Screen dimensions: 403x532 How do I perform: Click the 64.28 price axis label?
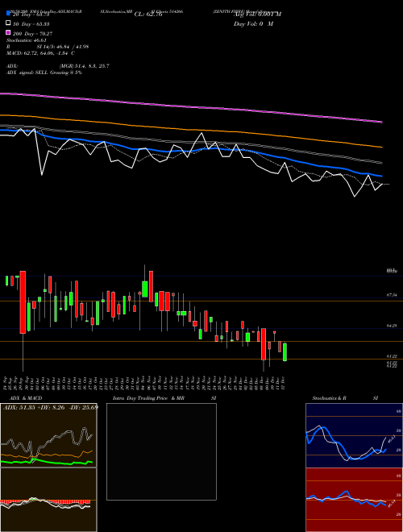click(x=392, y=326)
